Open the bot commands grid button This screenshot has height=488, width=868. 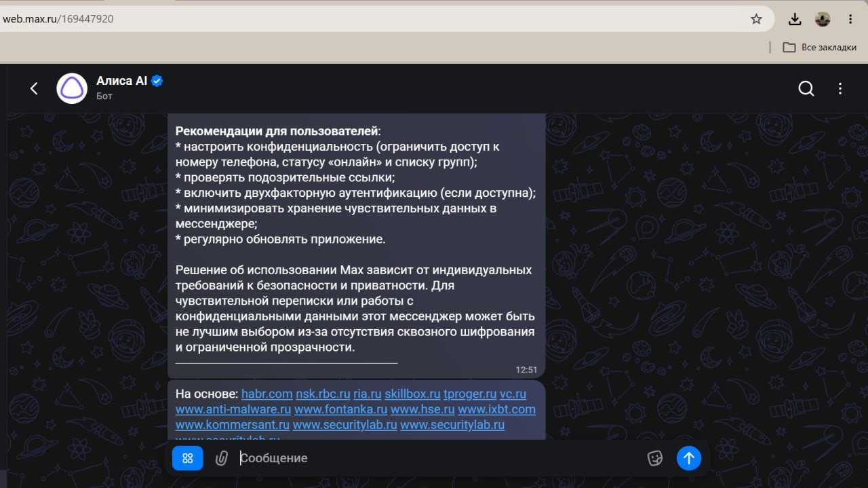pyautogui.click(x=188, y=458)
